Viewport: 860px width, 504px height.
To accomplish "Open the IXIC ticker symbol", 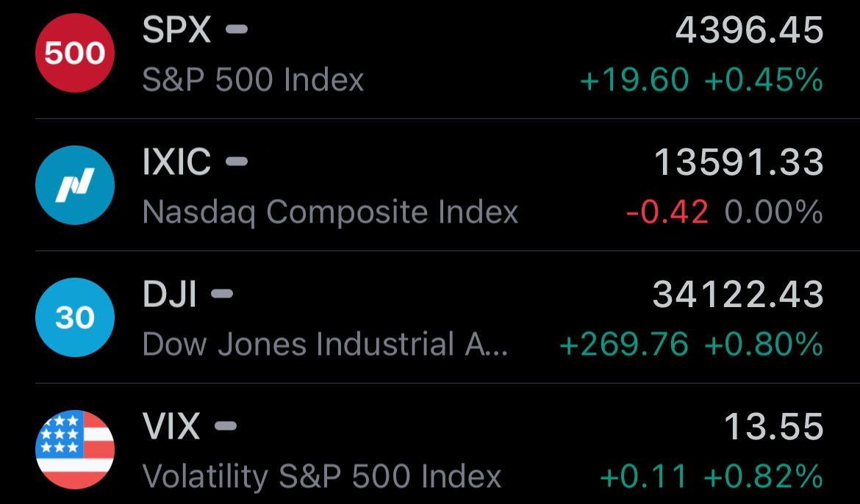I will coord(176,162).
